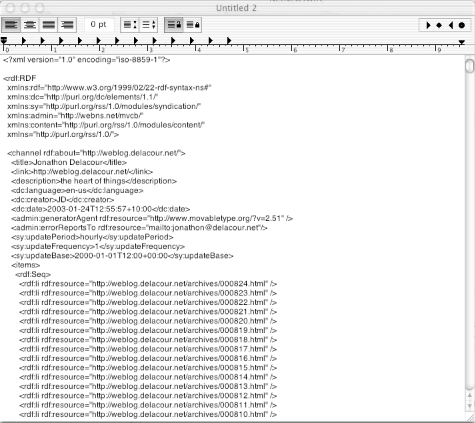This screenshot has height=423, width=475.
Task: Click the <rdf:Seq> tag line
Action: pos(33,274)
